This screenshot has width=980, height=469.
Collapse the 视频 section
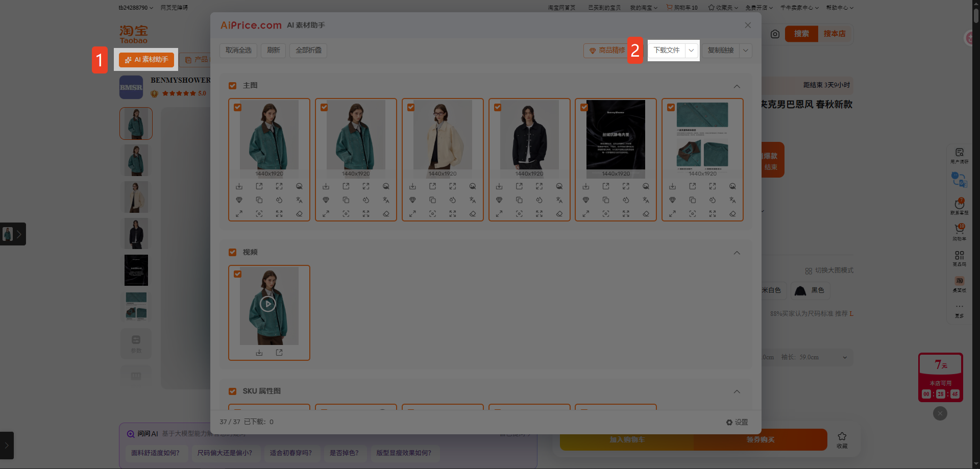737,253
